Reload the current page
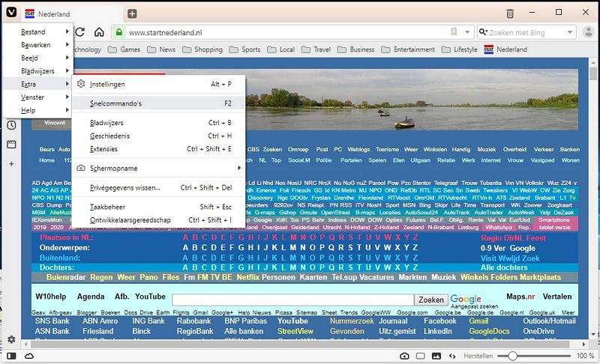Screen dimensions: 600x364 (80, 32)
